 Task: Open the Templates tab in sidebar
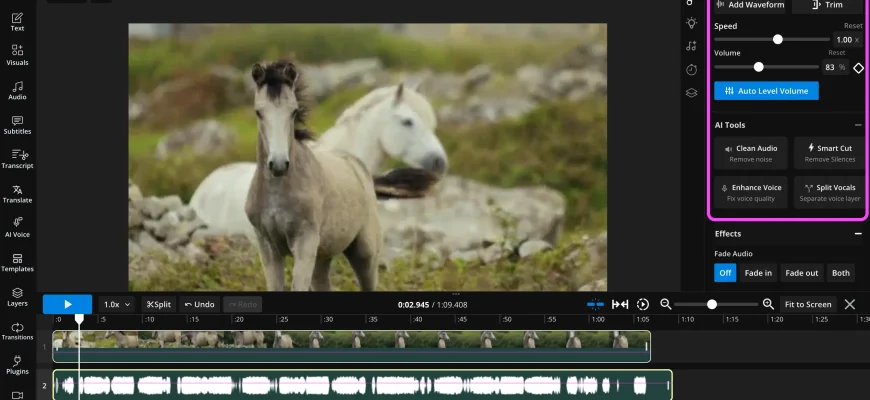(x=17, y=262)
